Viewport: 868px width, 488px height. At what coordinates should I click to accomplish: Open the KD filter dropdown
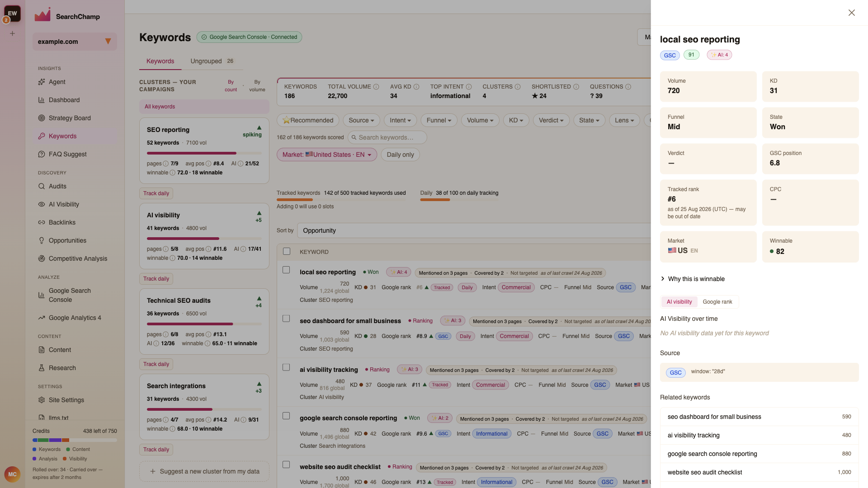pos(516,120)
